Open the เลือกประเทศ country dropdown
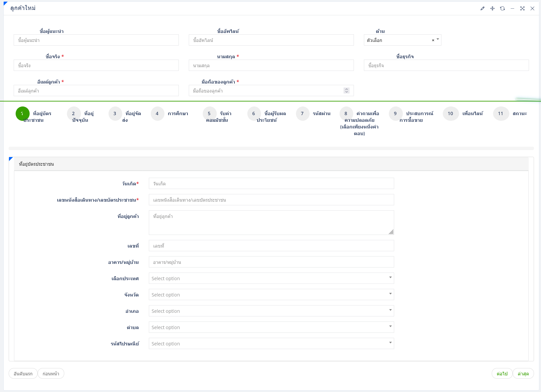The image size is (541, 392). pyautogui.click(x=271, y=278)
